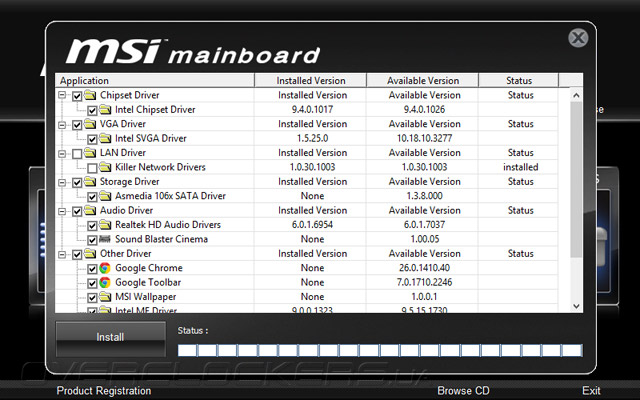Click the MSI Wallpaper folder icon
The image size is (640, 400).
[x=105, y=297]
